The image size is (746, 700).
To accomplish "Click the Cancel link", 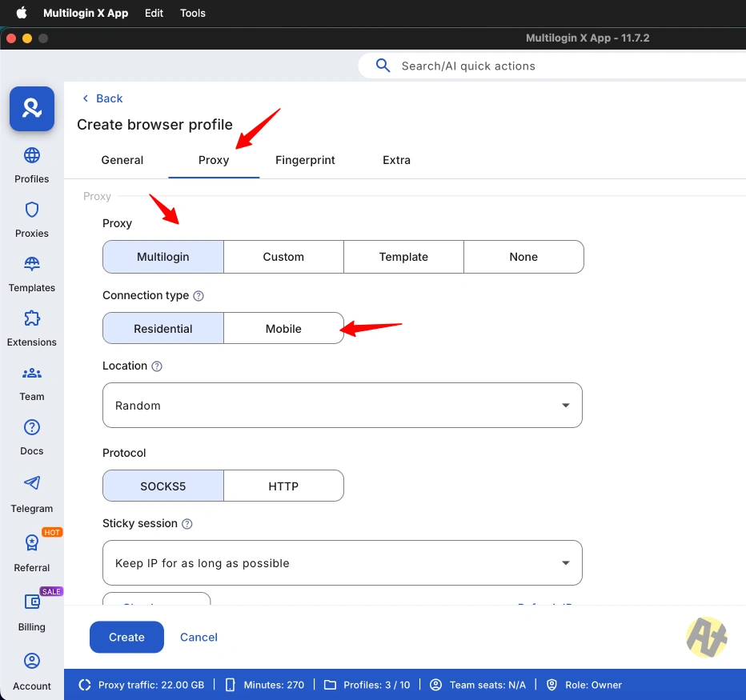I will pyautogui.click(x=199, y=637).
